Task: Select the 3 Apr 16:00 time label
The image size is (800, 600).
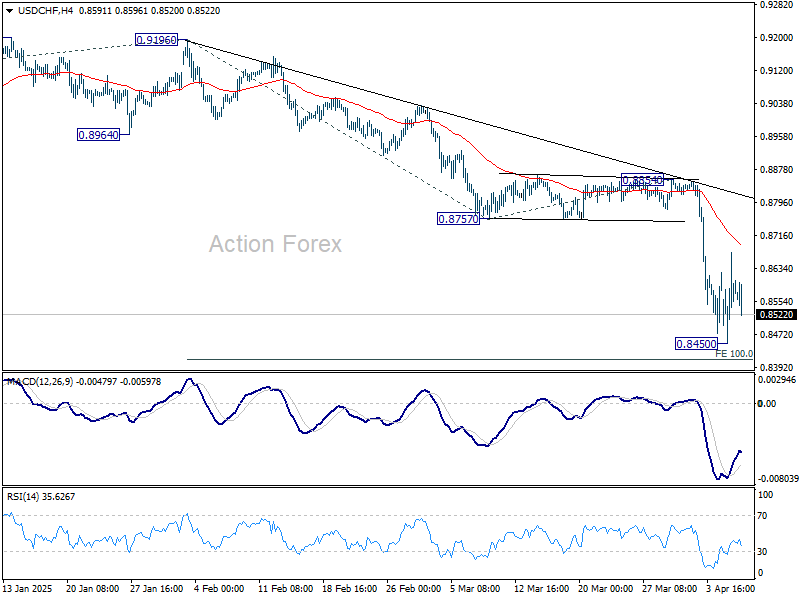Action: coord(731,589)
